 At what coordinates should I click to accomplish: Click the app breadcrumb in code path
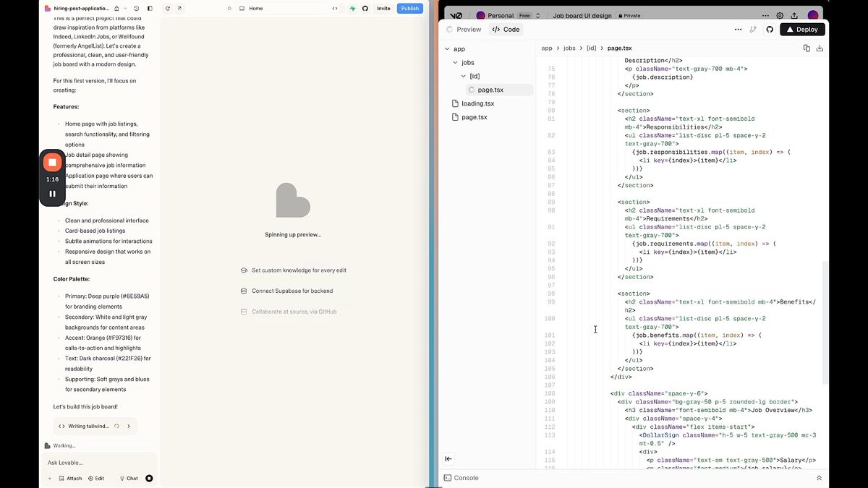(547, 48)
